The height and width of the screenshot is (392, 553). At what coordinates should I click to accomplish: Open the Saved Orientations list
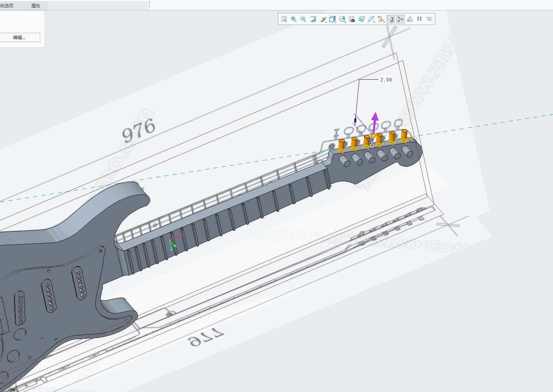click(x=342, y=19)
